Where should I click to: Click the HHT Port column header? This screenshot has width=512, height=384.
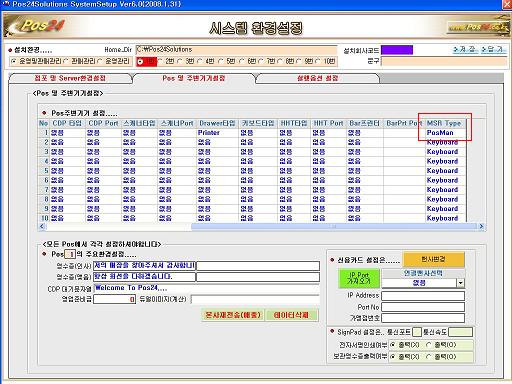tap(328, 123)
